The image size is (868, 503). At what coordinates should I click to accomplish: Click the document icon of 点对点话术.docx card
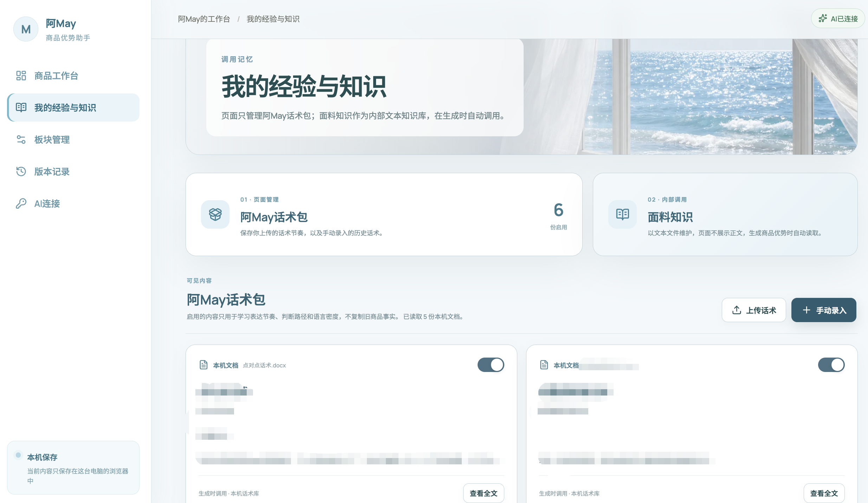[203, 365]
